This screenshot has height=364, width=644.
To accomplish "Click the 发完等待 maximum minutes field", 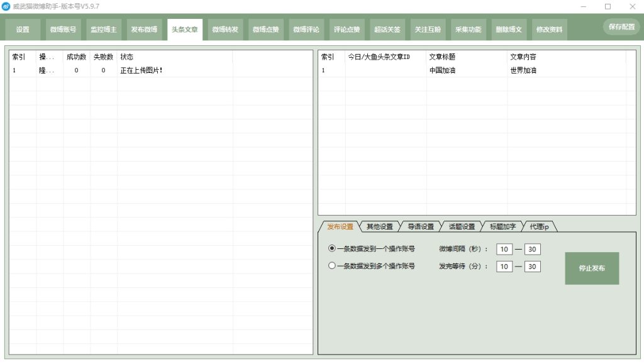I will [533, 267].
